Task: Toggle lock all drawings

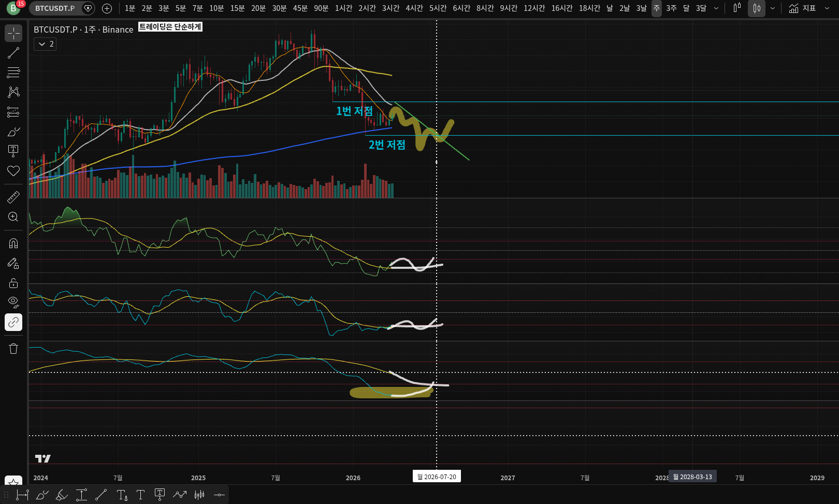Action: pos(13,283)
